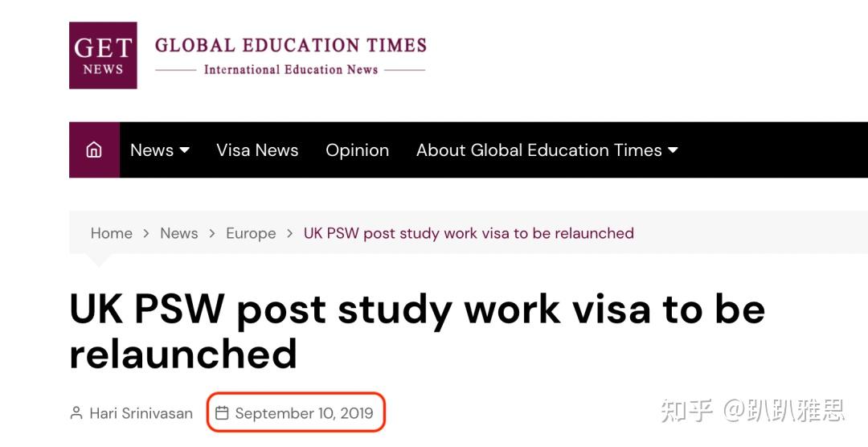Click the current-page breadcrumb about PSW visa
Viewport: 868px width, 447px height.
(x=469, y=233)
